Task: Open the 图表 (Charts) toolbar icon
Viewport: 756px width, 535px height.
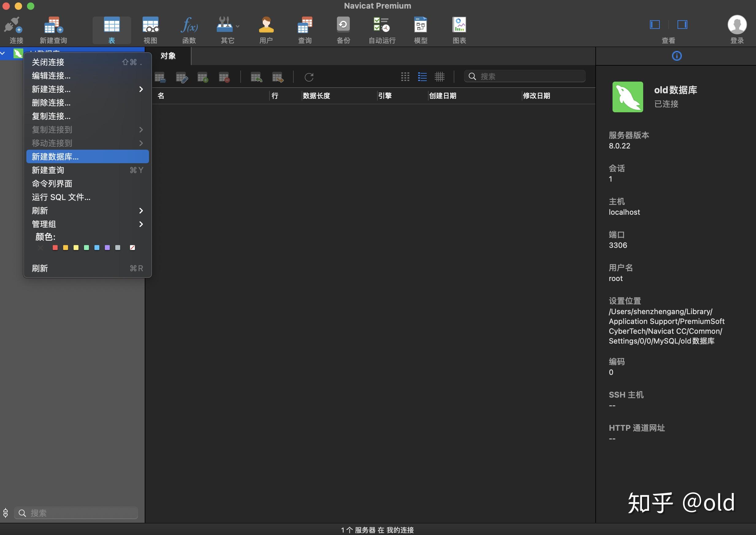Action: tap(459, 25)
